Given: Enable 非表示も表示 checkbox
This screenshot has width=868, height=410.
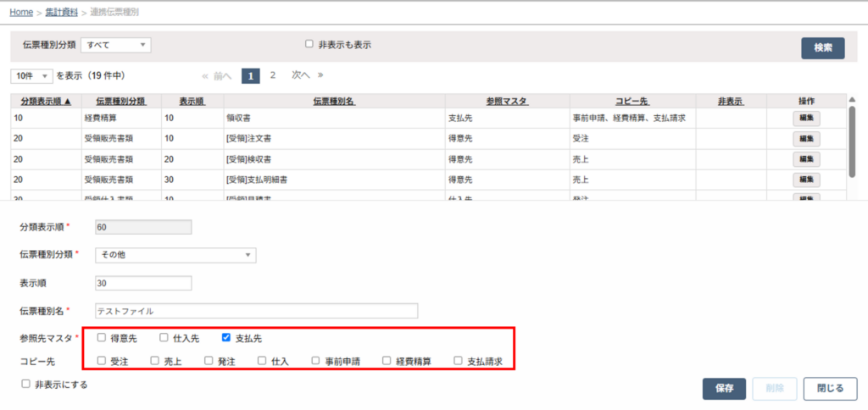Looking at the screenshot, I should (309, 44).
